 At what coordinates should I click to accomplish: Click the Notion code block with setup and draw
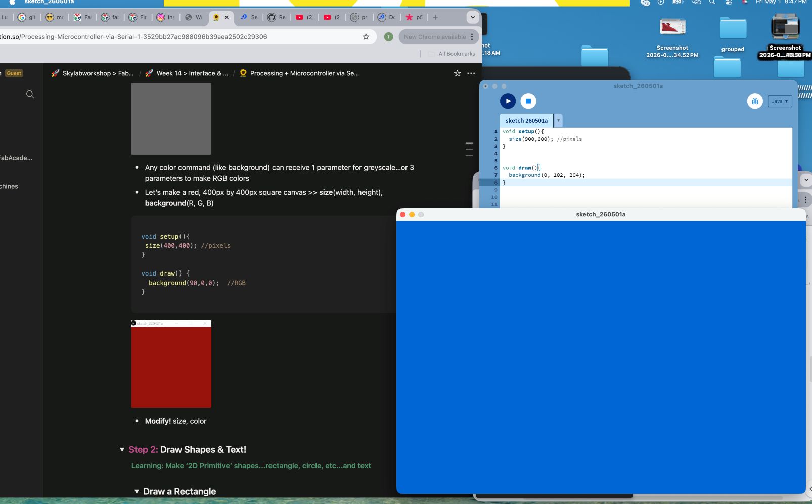(263, 264)
